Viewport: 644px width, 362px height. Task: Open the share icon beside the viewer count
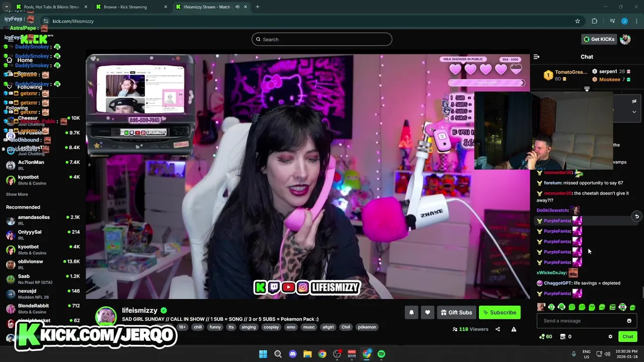click(498, 329)
